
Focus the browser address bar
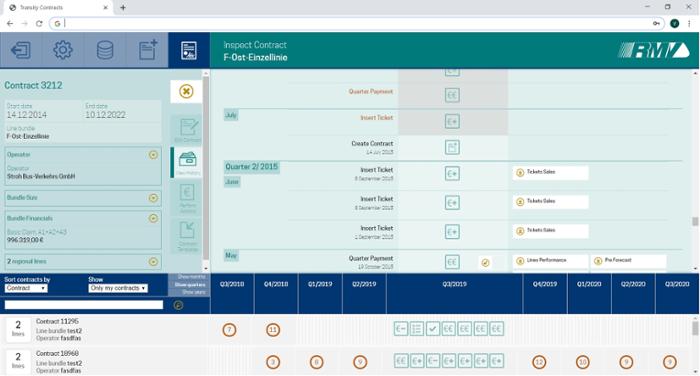[357, 24]
